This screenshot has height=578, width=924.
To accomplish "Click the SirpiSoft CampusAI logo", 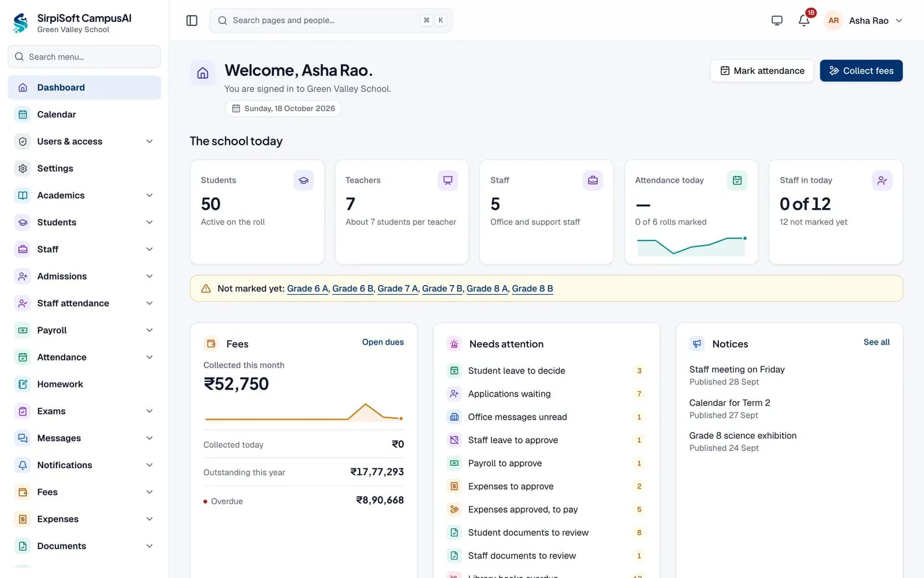I will 21,23.
